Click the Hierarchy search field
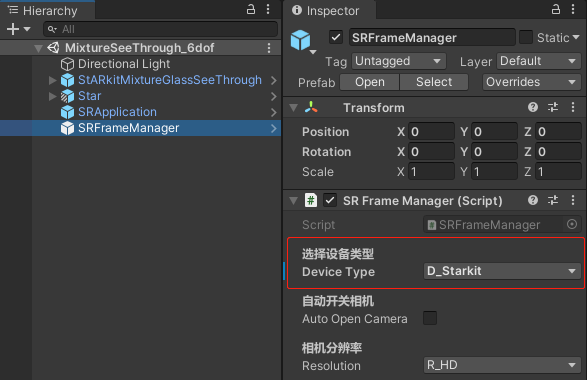 (161, 29)
